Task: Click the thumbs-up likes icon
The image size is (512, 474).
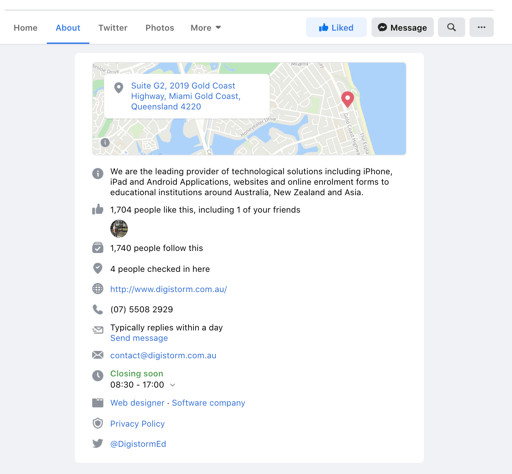Action: (98, 209)
